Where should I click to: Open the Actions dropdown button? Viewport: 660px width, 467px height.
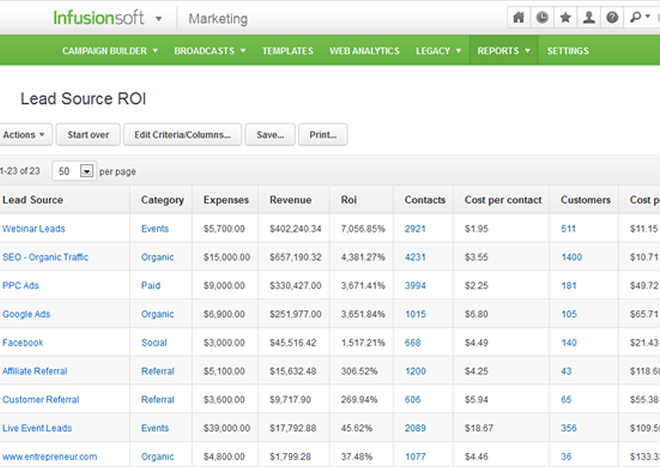click(24, 135)
